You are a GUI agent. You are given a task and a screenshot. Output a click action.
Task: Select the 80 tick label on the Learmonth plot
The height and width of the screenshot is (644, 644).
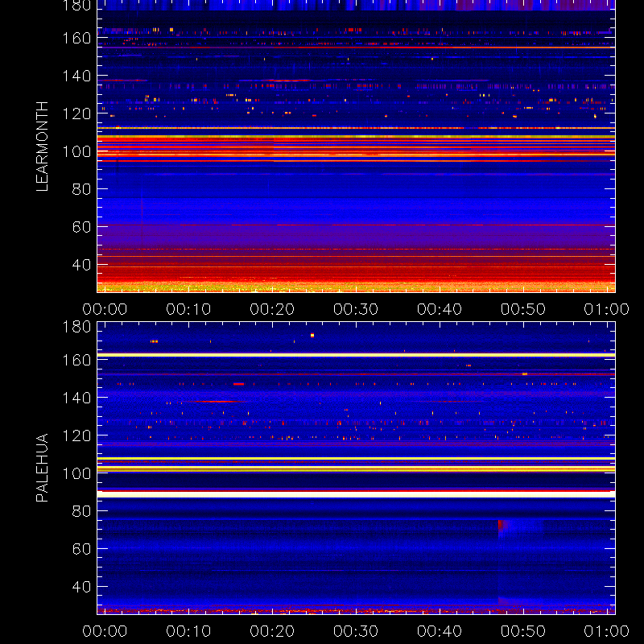(x=81, y=189)
